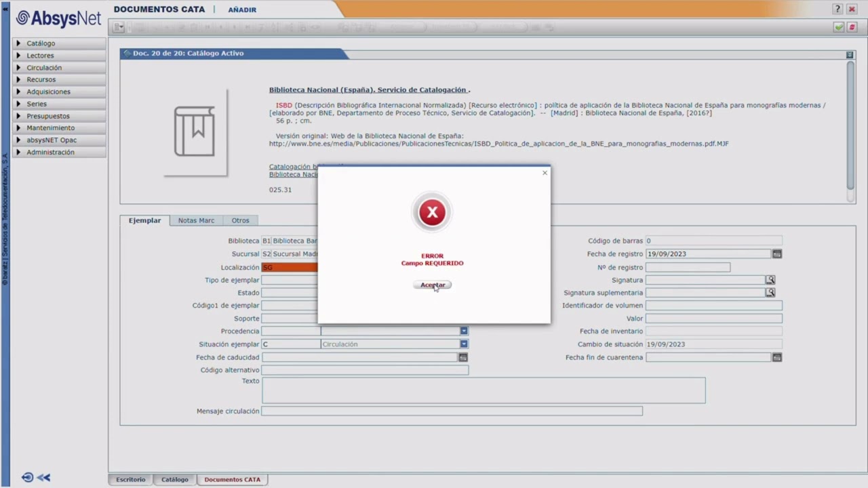Open the Fecha fin de cuarentena calendar
The image size is (868, 488).
(777, 357)
